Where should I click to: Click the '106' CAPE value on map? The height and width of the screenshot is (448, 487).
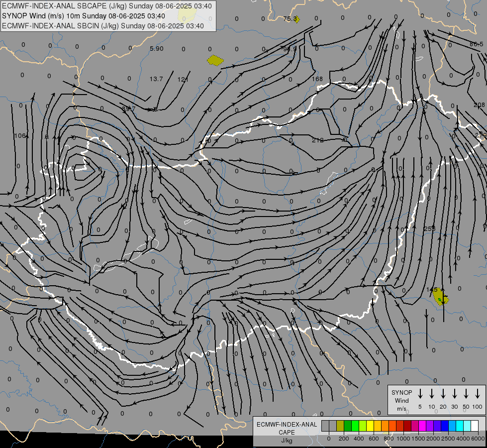(20, 135)
